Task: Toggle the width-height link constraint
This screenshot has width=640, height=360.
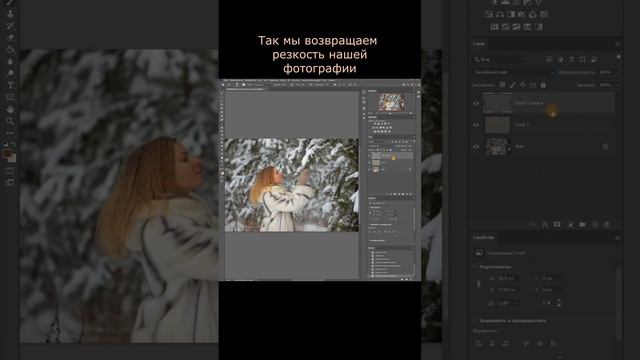Action: (479, 284)
